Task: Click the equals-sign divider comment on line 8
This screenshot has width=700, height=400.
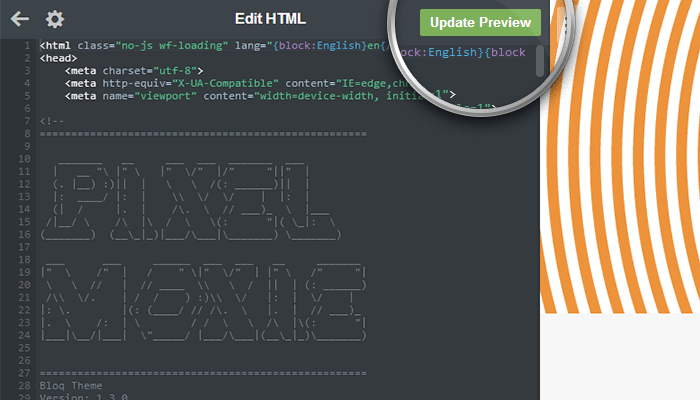Action: coord(203,133)
